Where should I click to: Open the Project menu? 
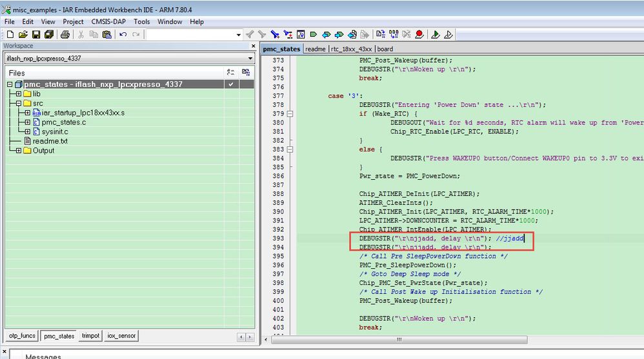(73, 22)
